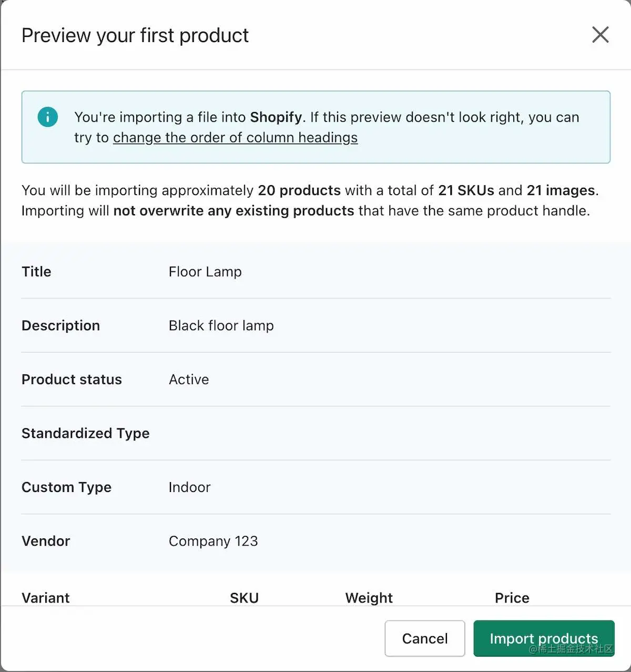Click the SKU column header
The width and height of the screenshot is (631, 672).
(x=244, y=598)
